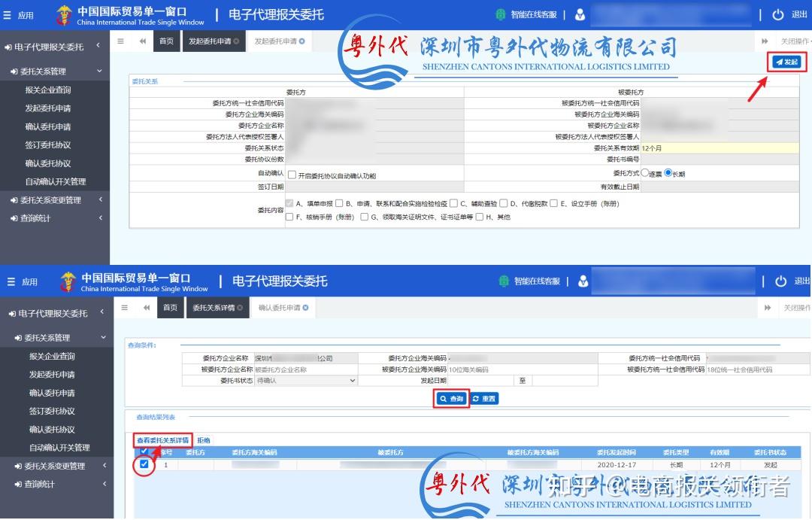The height and width of the screenshot is (520, 812).
Task: Click the China Single Window shield logo
Action: [66, 14]
